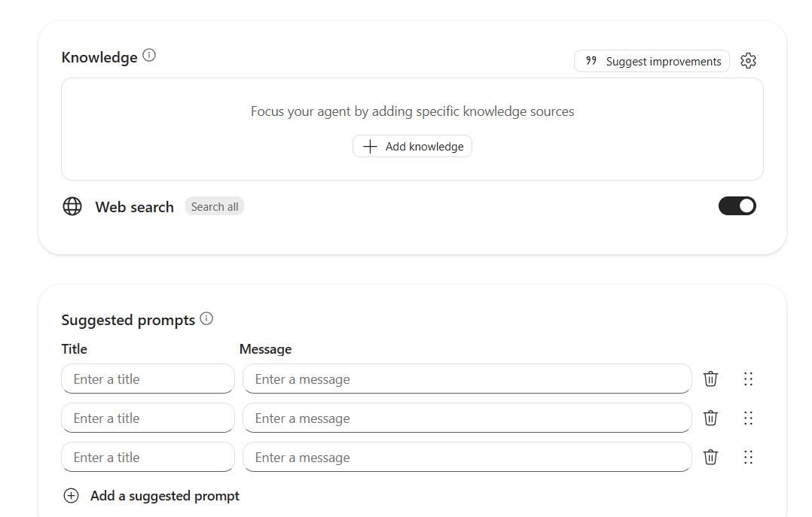
Task: Click the Suggested prompts heading
Action: pyautogui.click(x=128, y=321)
